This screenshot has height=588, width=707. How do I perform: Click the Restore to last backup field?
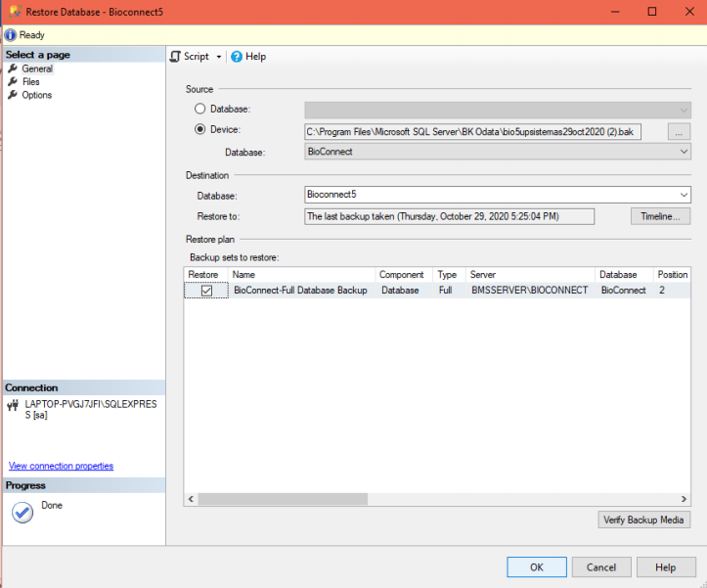tap(449, 216)
